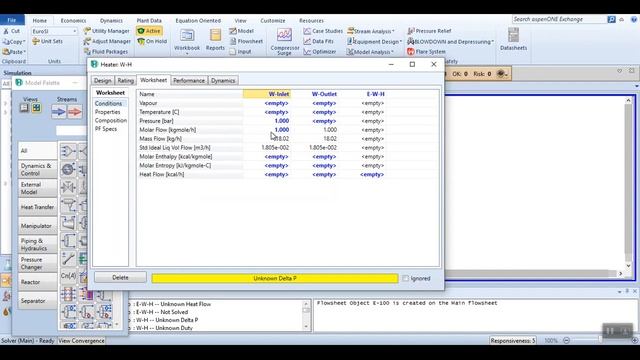Click zoom out minus button
This screenshot has width=640, height=360.
click(567, 340)
